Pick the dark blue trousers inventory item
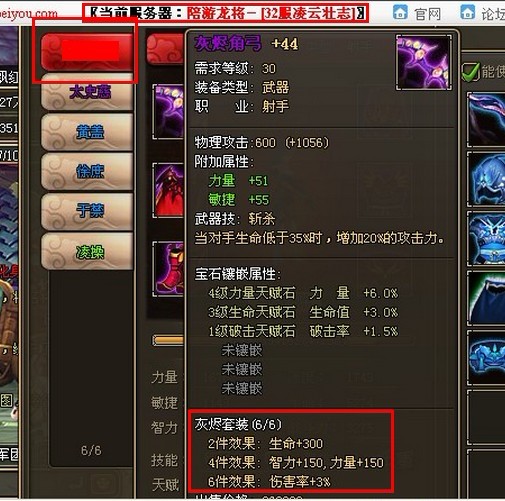The image size is (505, 501). click(486, 298)
